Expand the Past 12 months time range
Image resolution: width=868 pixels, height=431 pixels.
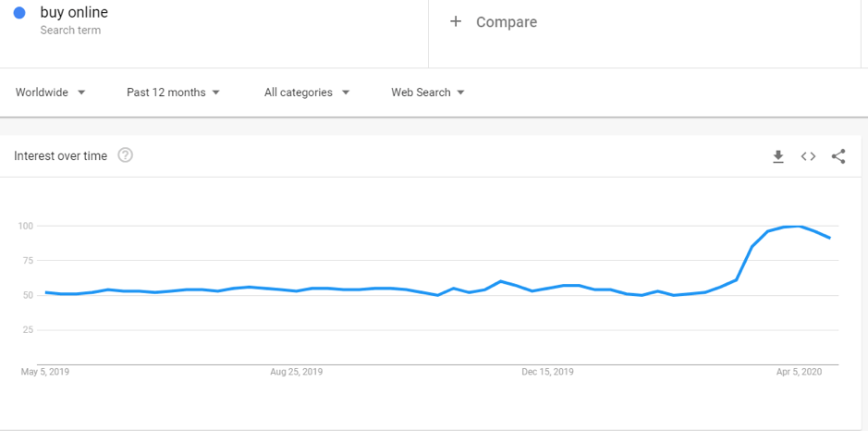(173, 92)
